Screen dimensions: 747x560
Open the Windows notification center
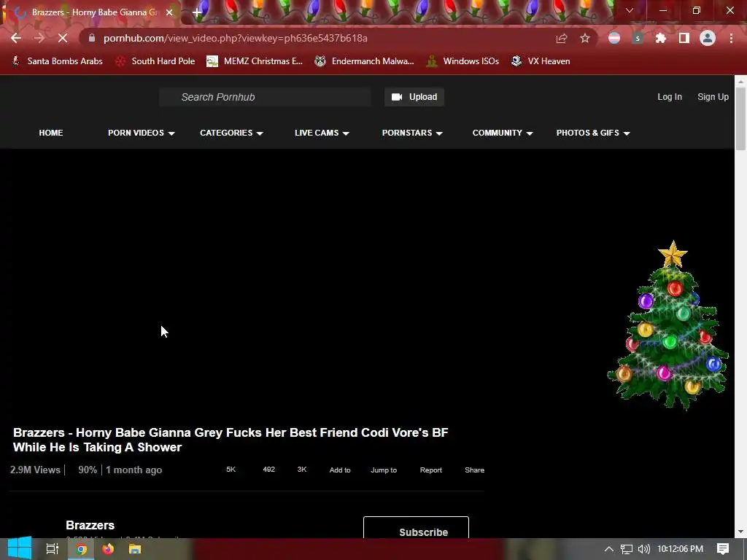(723, 549)
